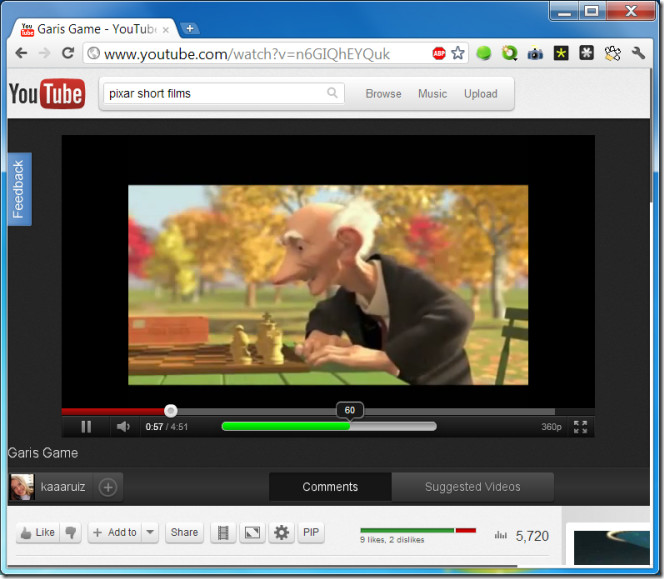Image resolution: width=664 pixels, height=579 pixels.
Task: Open the Adblock Plus ABP icon
Action: 439,53
